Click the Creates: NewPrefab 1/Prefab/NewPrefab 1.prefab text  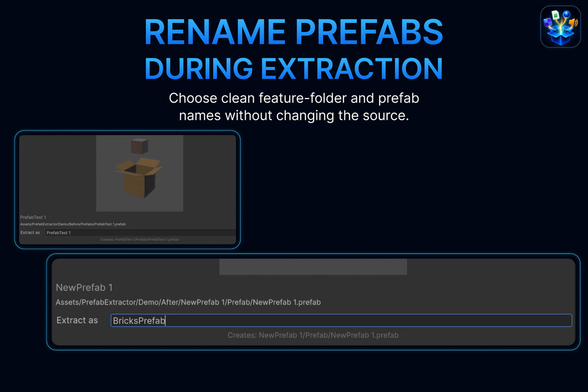tap(313, 336)
